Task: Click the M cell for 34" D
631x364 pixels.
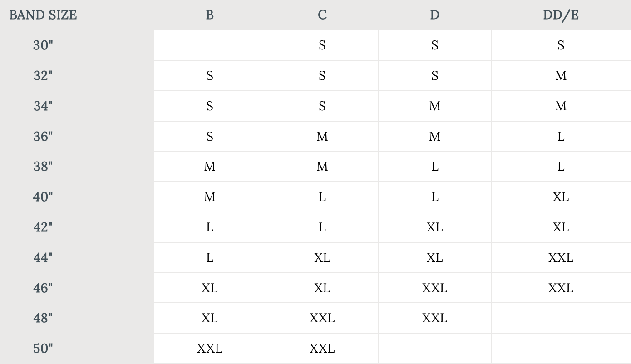Action: (435, 106)
